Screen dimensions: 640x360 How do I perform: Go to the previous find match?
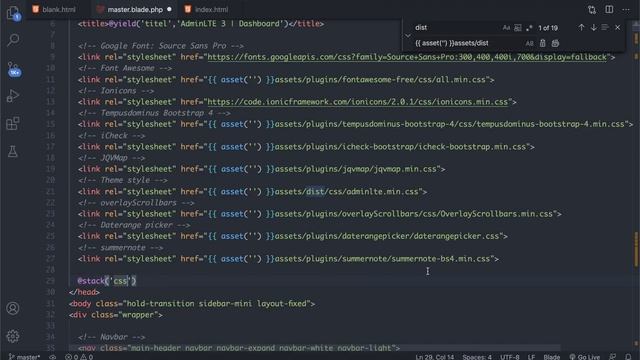tap(581, 27)
